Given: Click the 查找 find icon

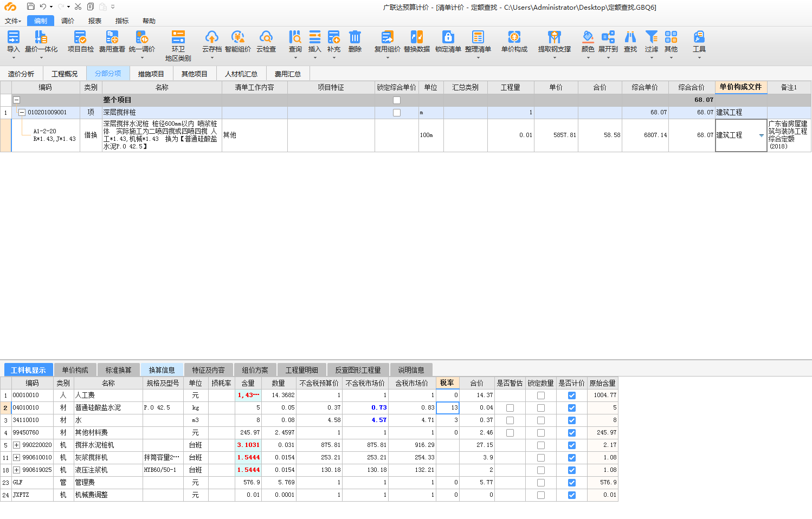Looking at the screenshot, I should 630,37.
